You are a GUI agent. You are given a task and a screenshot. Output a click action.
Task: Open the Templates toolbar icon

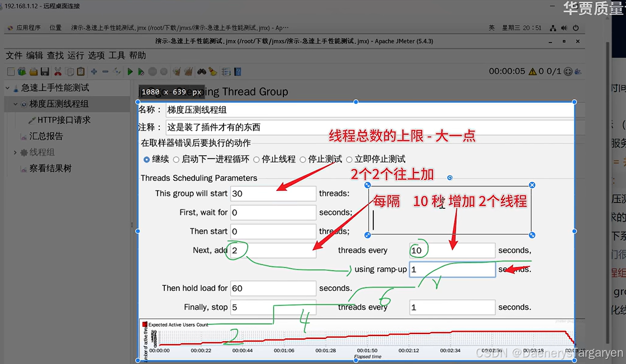click(x=22, y=72)
